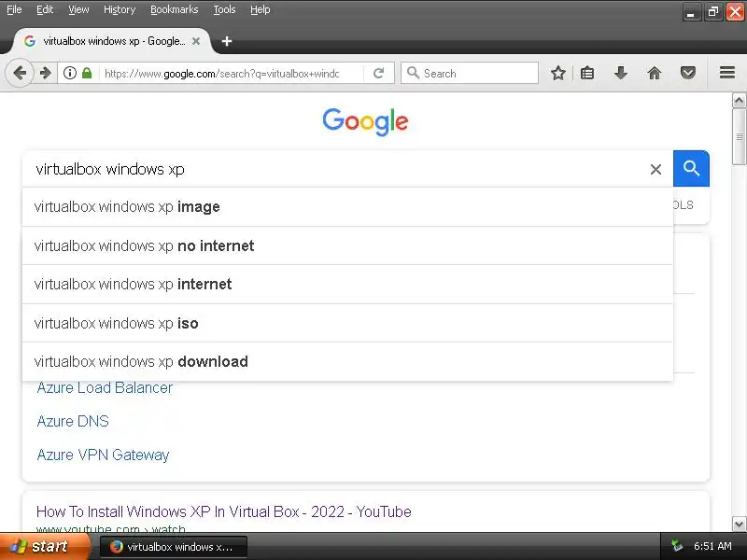
Task: Click the Firefox taskbar button
Action: click(174, 547)
